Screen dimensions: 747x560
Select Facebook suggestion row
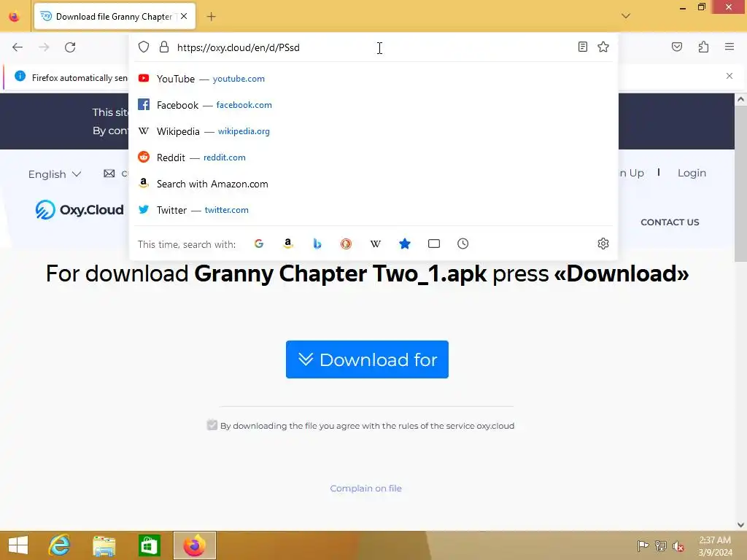coord(373,105)
